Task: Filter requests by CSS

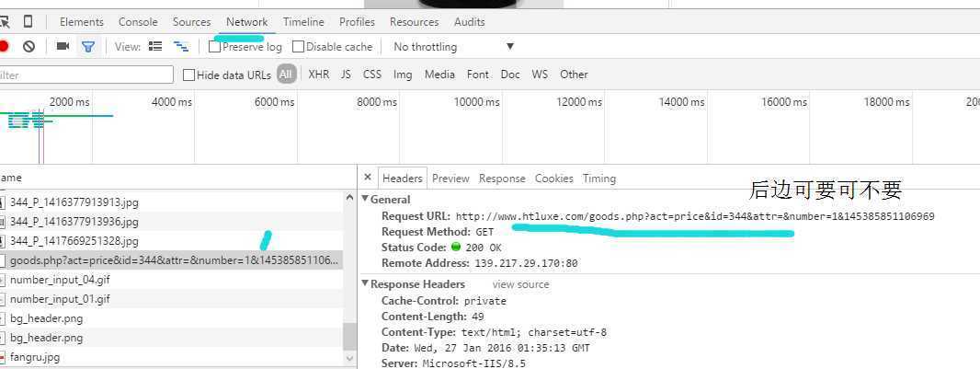Action: coord(372,75)
